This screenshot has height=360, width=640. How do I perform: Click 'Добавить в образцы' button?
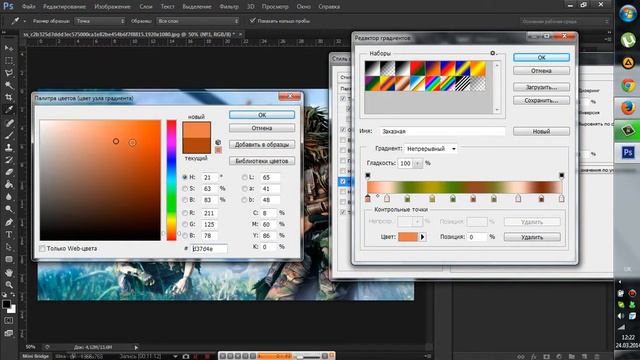pos(262,144)
